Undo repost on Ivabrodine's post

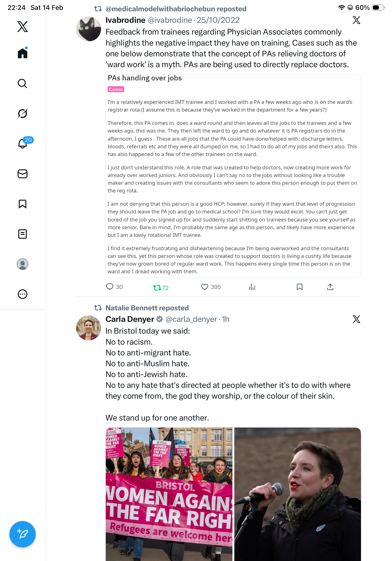tap(161, 288)
